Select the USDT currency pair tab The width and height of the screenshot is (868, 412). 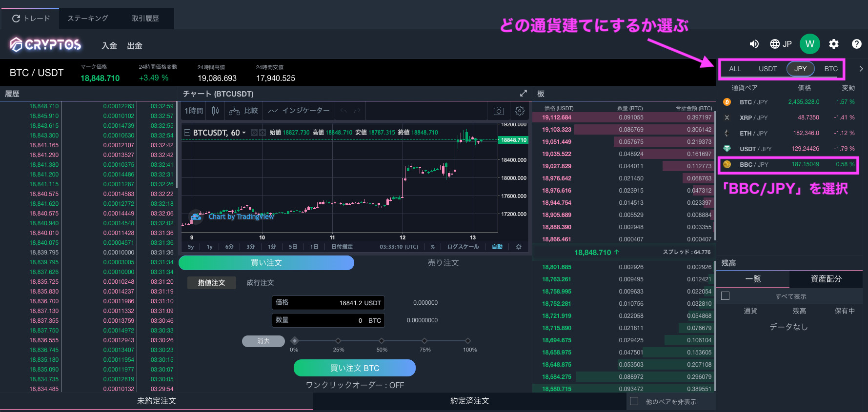click(x=767, y=69)
